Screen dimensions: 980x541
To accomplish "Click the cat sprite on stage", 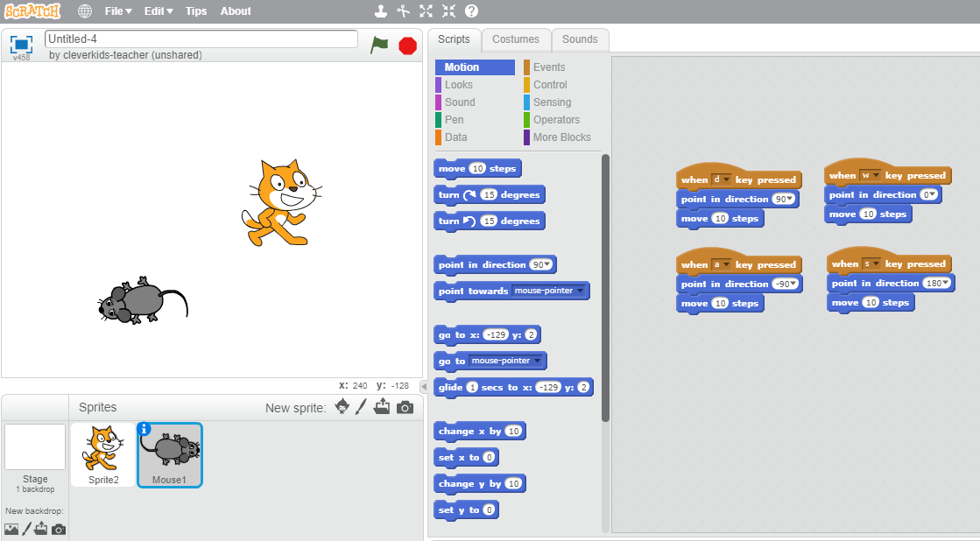I will [282, 203].
